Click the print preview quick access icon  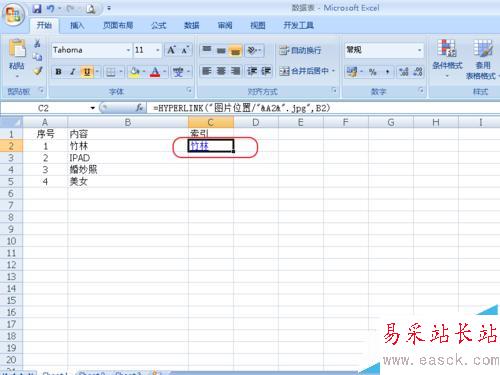coord(91,9)
